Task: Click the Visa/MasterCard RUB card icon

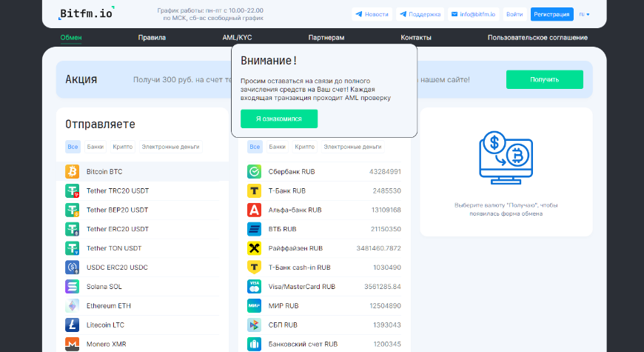Action: coord(254,286)
